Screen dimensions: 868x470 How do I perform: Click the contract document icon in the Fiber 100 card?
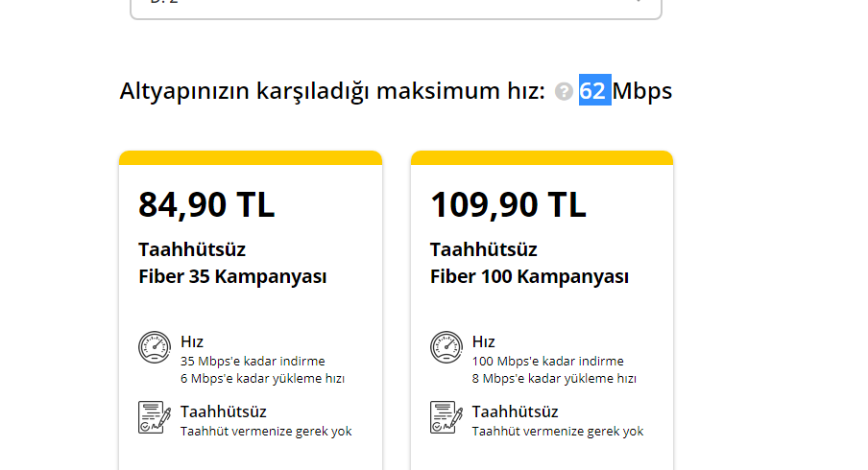[446, 418]
